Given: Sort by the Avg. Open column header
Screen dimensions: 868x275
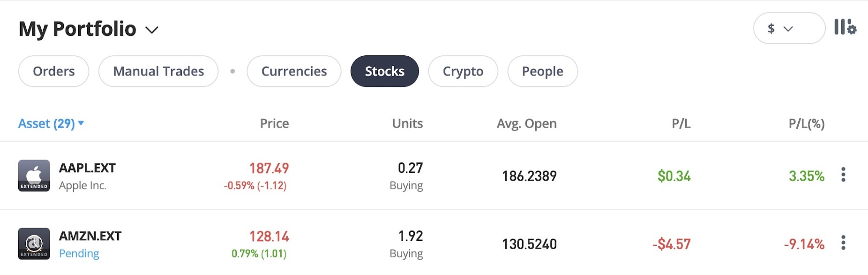Looking at the screenshot, I should pos(527,123).
